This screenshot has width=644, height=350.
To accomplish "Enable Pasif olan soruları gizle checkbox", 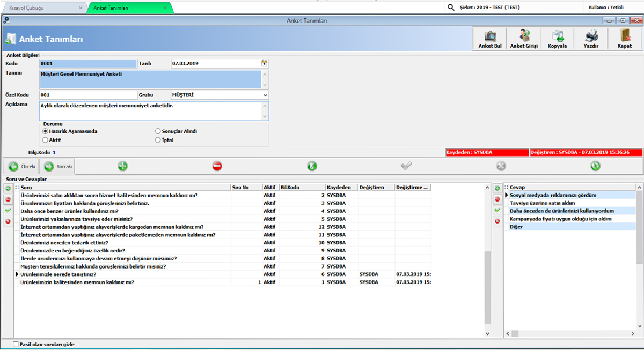I will (16, 344).
